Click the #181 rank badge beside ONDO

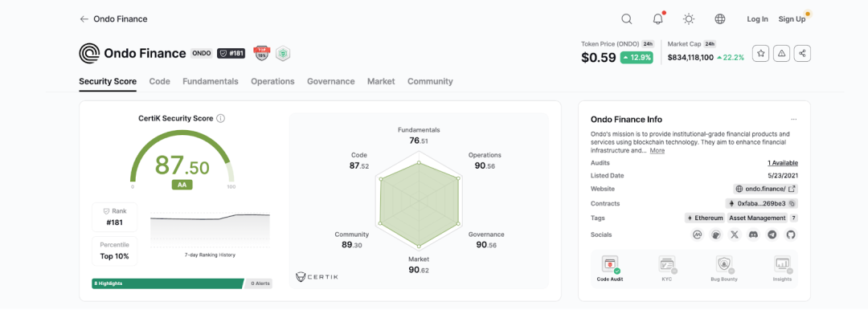(x=231, y=54)
